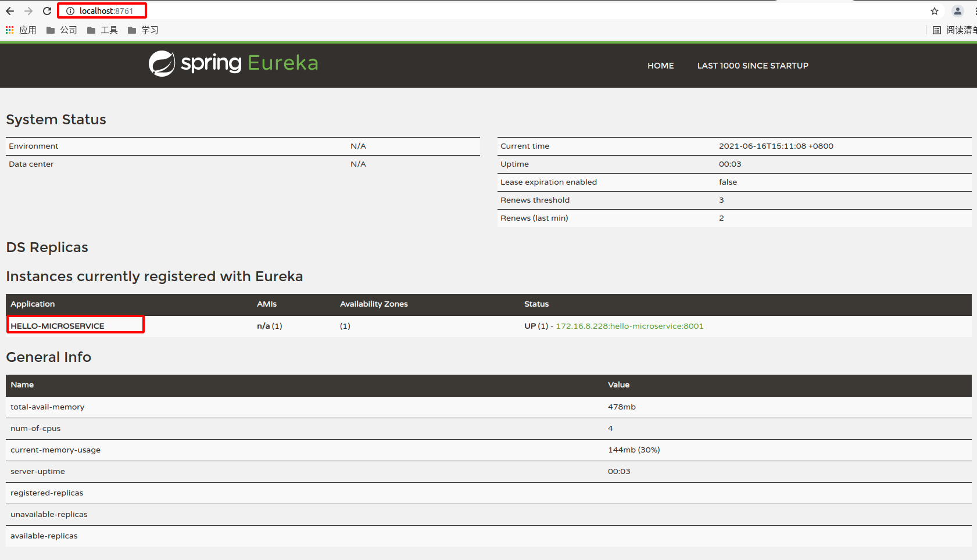This screenshot has width=977, height=560.
Task: Select the HELLO-MICROSERVICE application name
Action: pos(58,326)
